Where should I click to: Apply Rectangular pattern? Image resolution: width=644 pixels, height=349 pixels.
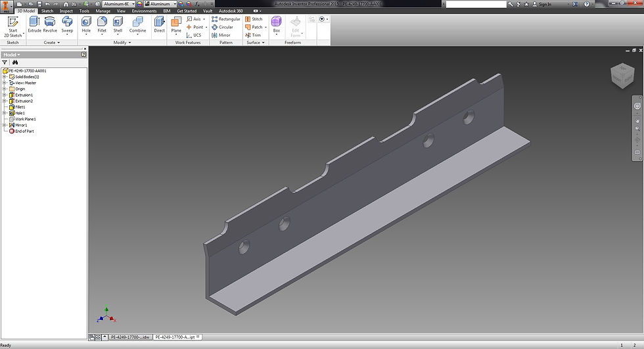[226, 19]
